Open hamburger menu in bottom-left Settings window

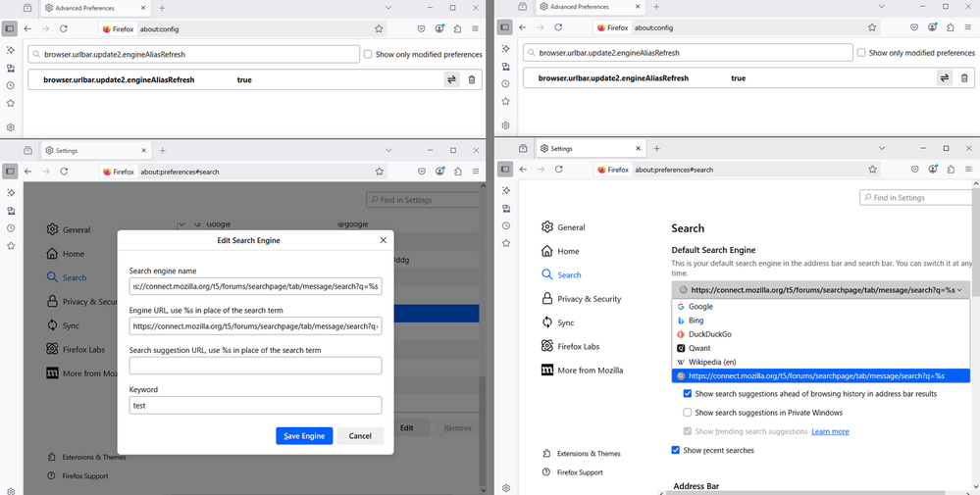coord(476,171)
